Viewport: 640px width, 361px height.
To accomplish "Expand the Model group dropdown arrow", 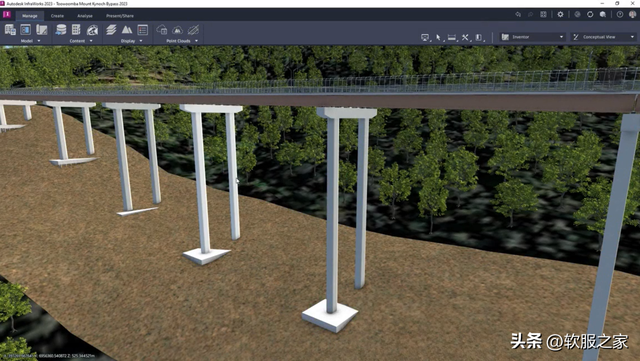I will point(39,41).
